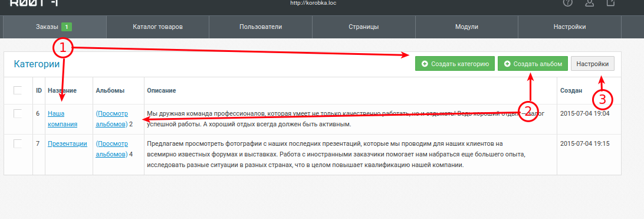
Task: Click the green orders badge showing 1
Action: pyautogui.click(x=67, y=27)
